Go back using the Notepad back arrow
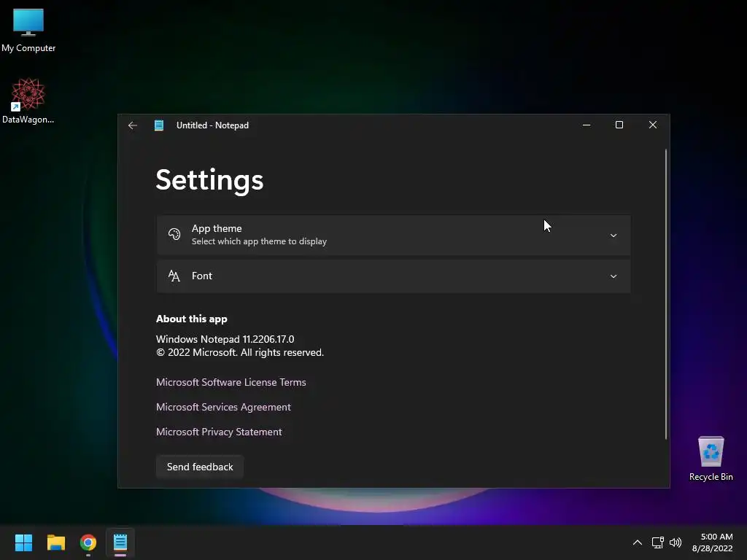 tap(133, 125)
